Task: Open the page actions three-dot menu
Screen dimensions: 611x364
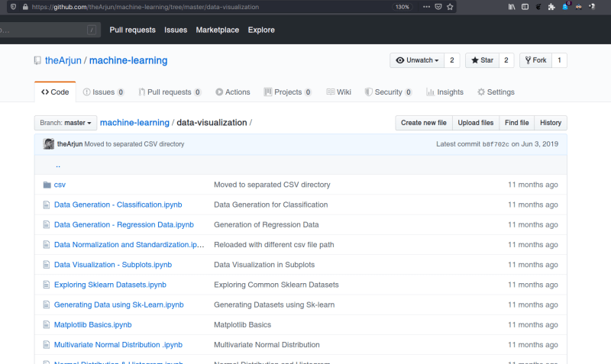Action: (x=426, y=7)
